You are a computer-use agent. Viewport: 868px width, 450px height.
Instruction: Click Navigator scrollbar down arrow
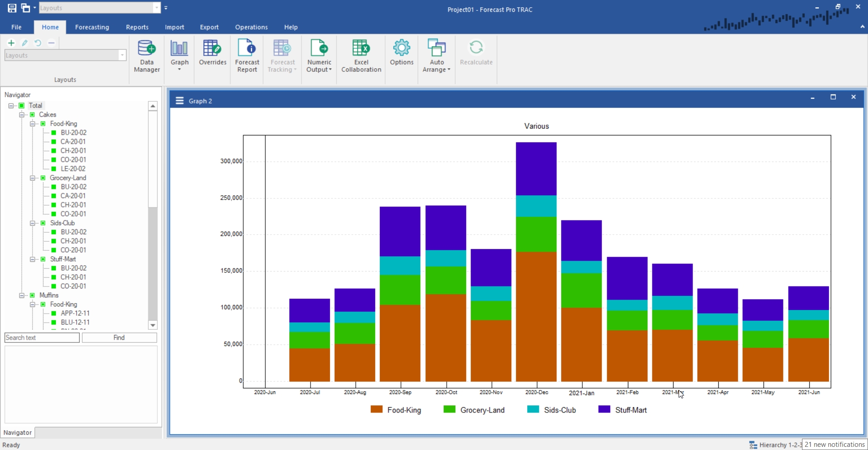coord(153,325)
